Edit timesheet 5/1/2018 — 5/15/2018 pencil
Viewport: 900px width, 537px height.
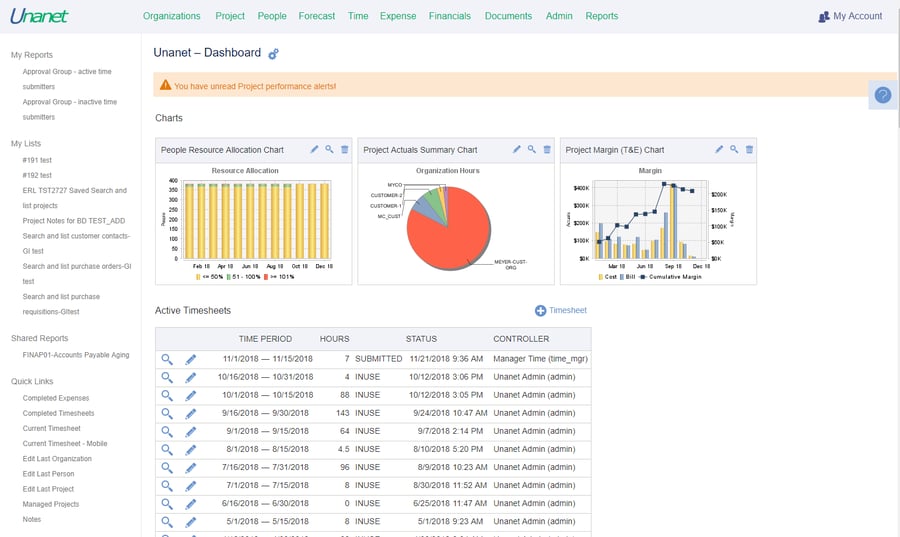click(191, 522)
